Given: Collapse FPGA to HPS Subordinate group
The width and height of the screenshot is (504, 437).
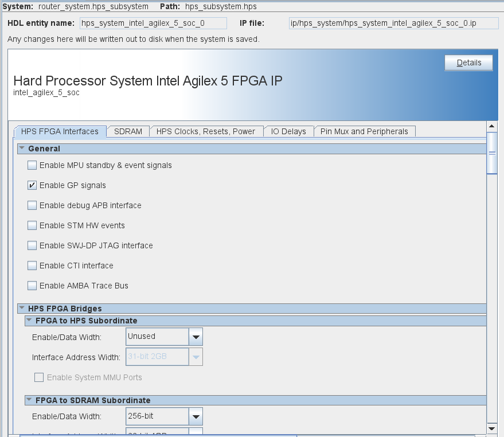Looking at the screenshot, I should pyautogui.click(x=29, y=321).
